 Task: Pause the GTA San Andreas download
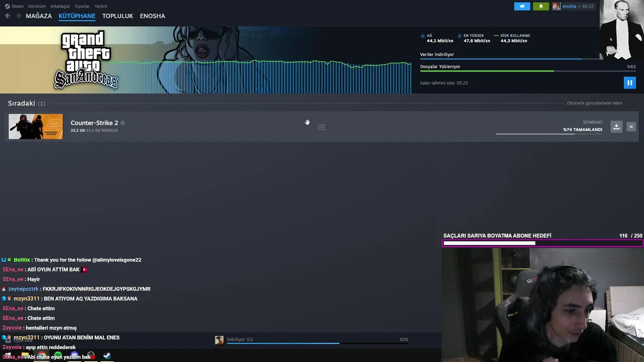pos(629,82)
